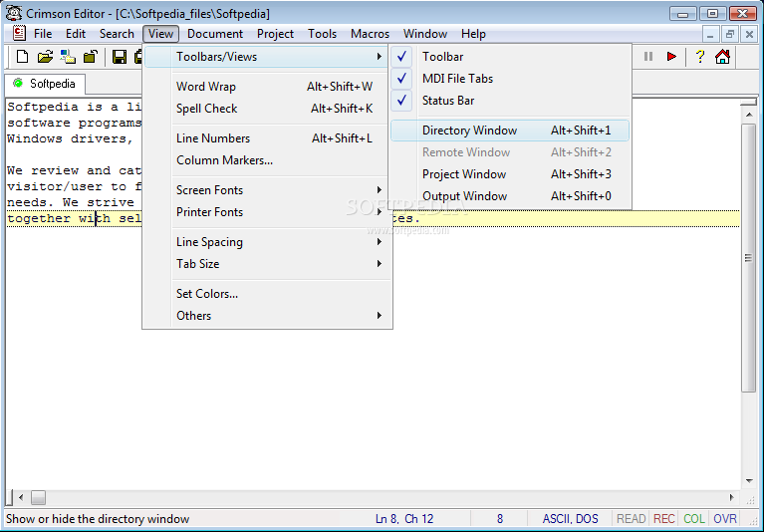
Task: Expand the Others submenu
Action: (x=268, y=316)
